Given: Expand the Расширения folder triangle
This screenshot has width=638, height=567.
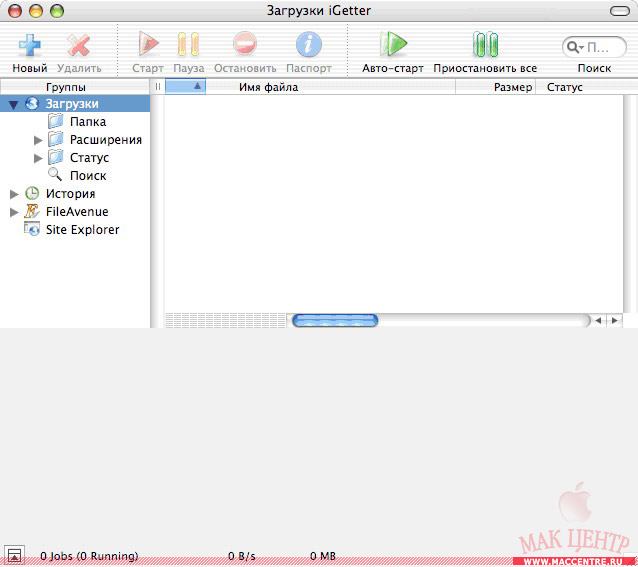Looking at the screenshot, I should pyautogui.click(x=38, y=140).
